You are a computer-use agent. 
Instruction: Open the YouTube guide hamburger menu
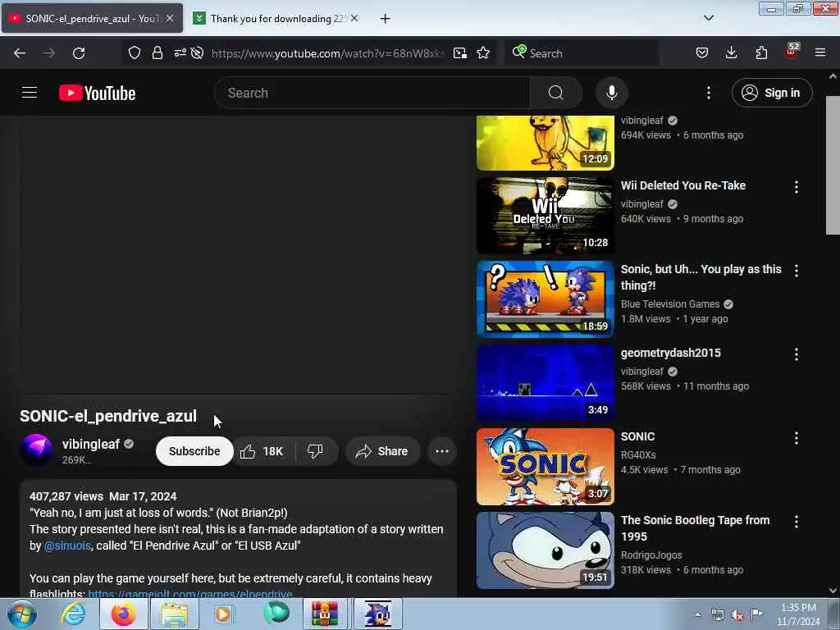coord(30,93)
